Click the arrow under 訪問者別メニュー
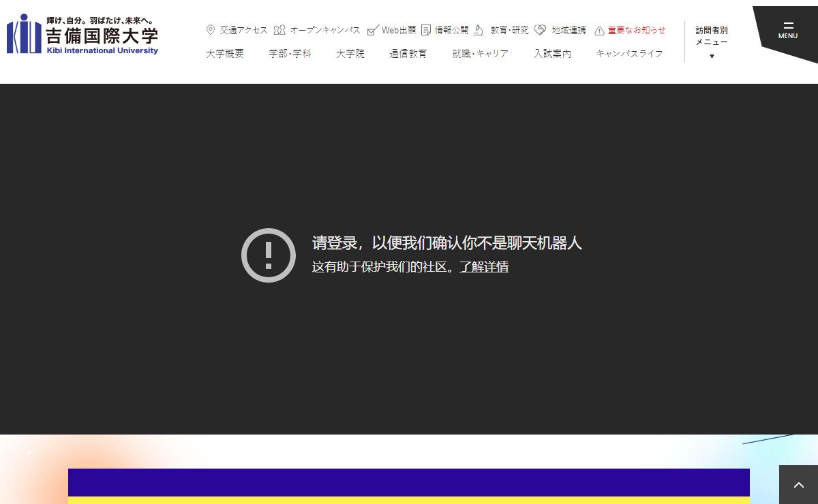818x504 pixels. [712, 57]
